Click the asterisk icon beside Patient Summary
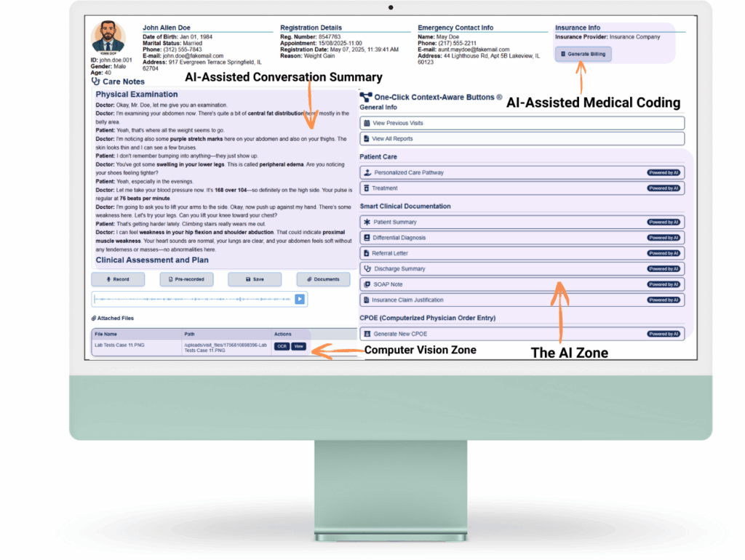This screenshot has height=560, width=745. coord(367,222)
